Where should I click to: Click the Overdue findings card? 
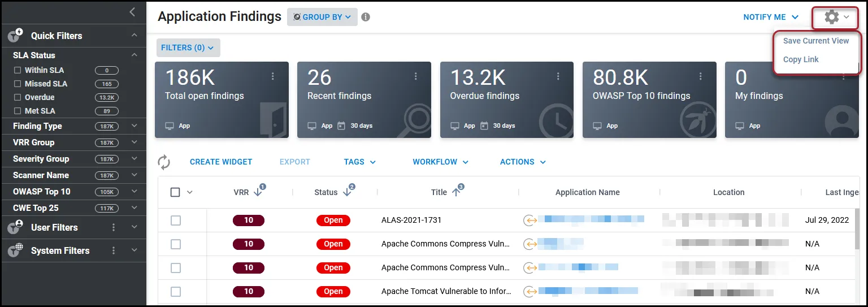click(507, 100)
